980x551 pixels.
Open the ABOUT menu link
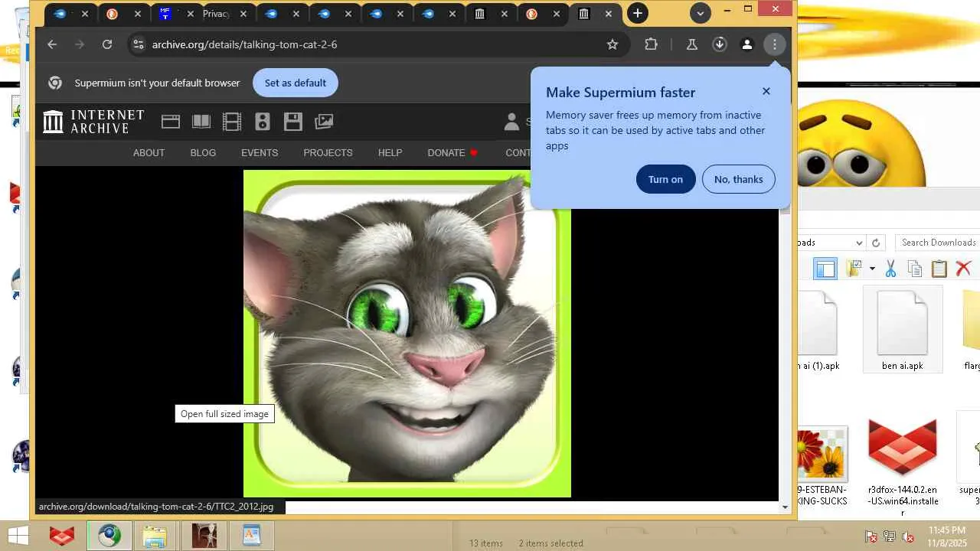[x=149, y=152]
